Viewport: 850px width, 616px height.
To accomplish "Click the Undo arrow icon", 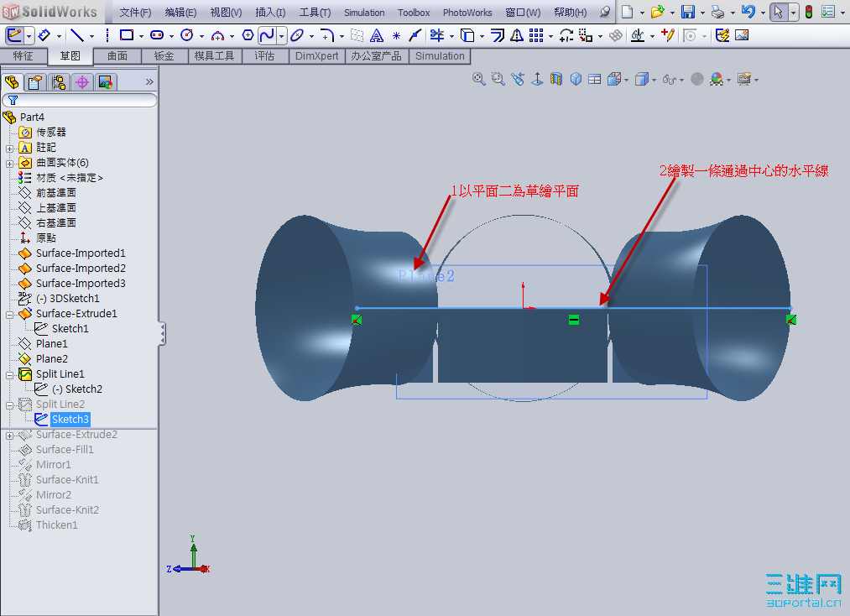I will point(748,12).
